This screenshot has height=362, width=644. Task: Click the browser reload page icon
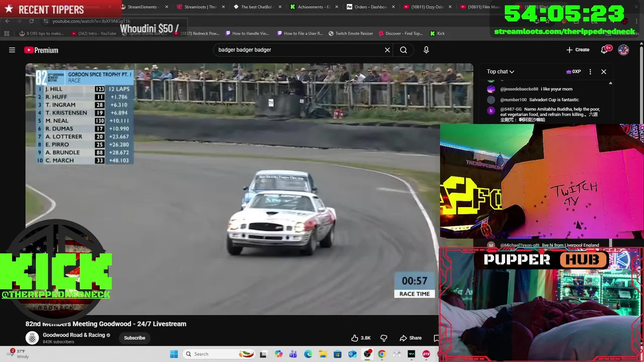[31, 21]
